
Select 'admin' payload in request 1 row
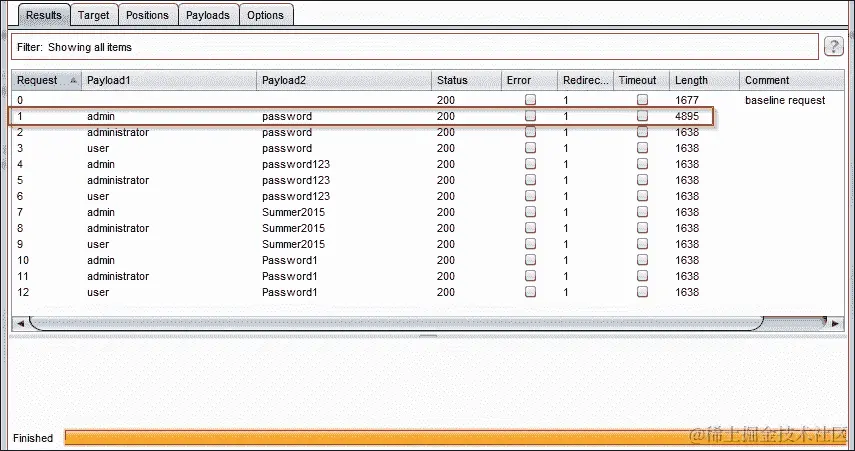pos(101,116)
